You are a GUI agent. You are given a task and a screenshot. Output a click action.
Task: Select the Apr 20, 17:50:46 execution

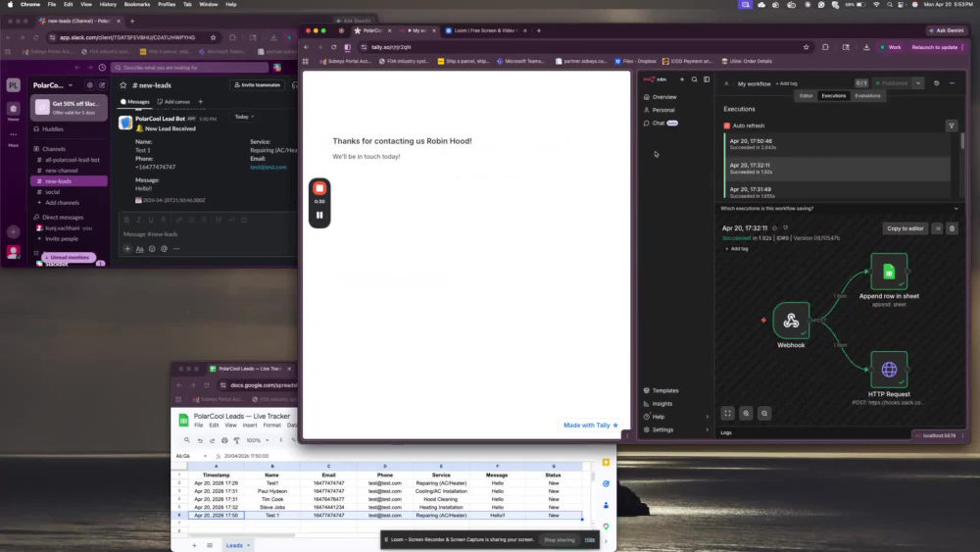pos(838,144)
